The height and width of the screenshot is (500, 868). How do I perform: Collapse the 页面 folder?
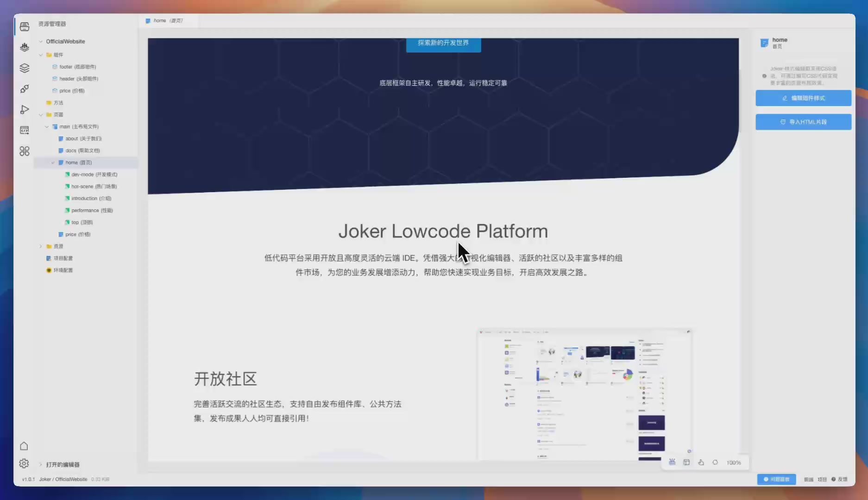[x=41, y=114]
